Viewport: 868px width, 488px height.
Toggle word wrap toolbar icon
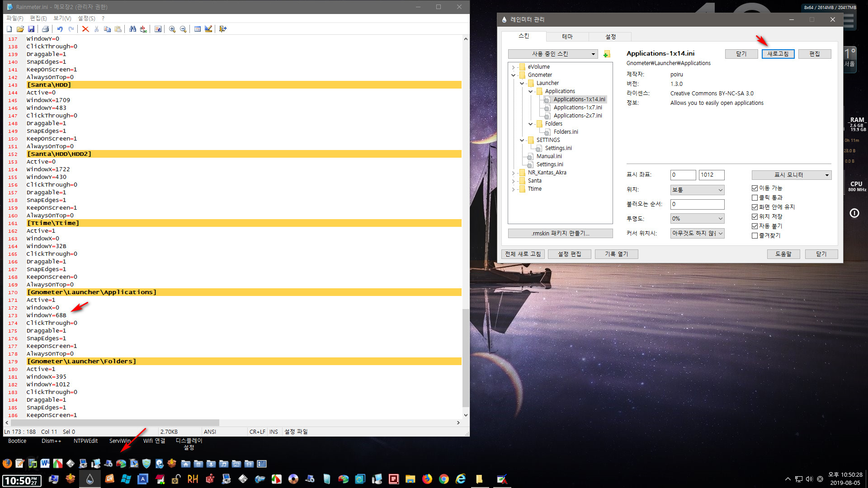[x=158, y=29]
